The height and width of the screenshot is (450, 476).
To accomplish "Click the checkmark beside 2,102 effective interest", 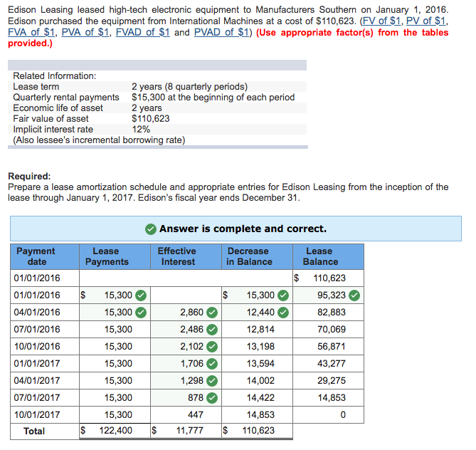I will pyautogui.click(x=212, y=346).
